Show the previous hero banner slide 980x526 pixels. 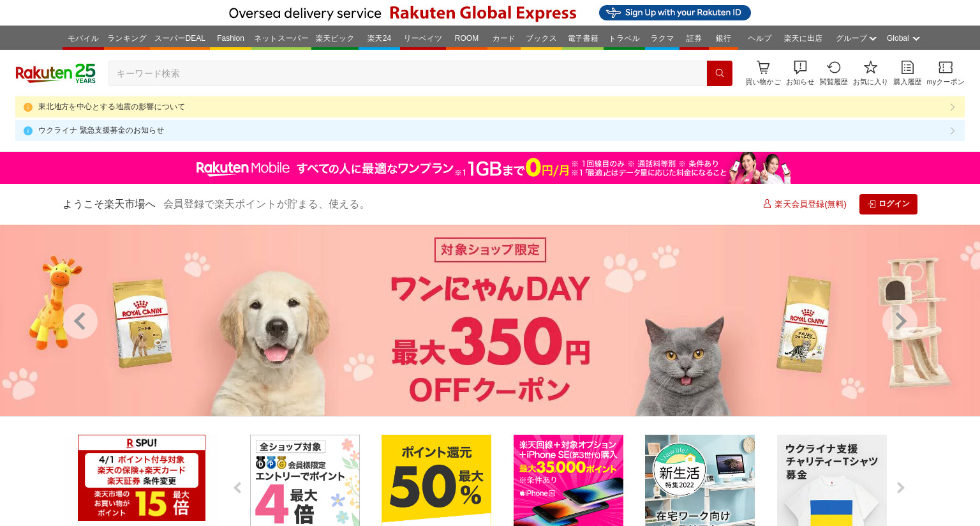[80, 321]
